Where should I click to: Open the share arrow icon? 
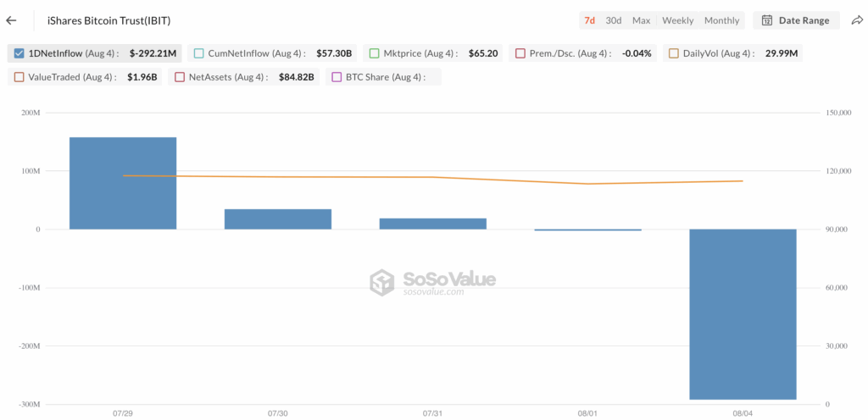856,20
